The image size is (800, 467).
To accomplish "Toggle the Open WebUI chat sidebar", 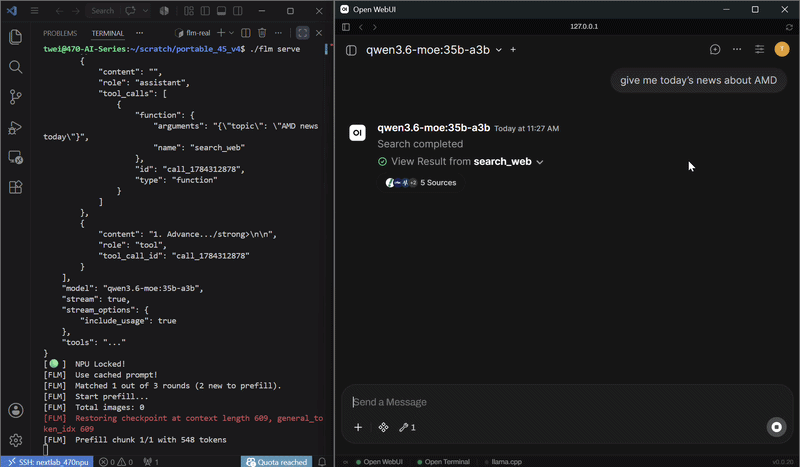I will pyautogui.click(x=351, y=50).
